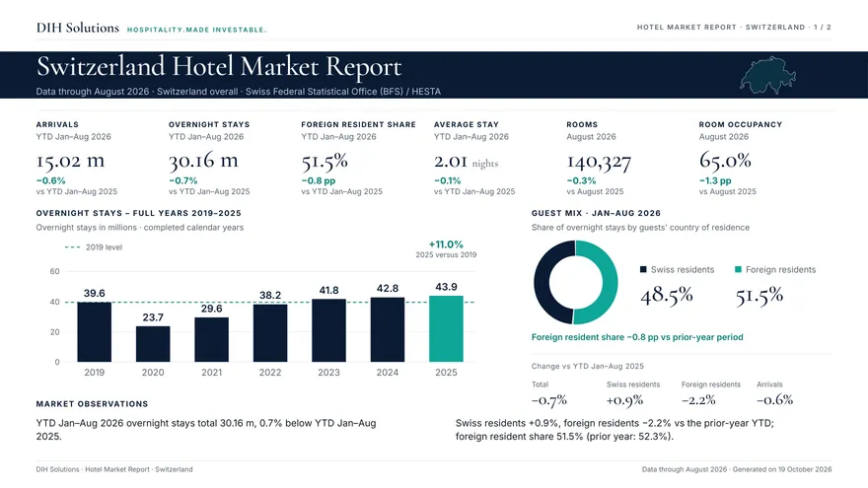Click the +11.0% 2025 versus 2019 label
Image resolution: width=868 pixels, height=488 pixels.
(446, 244)
